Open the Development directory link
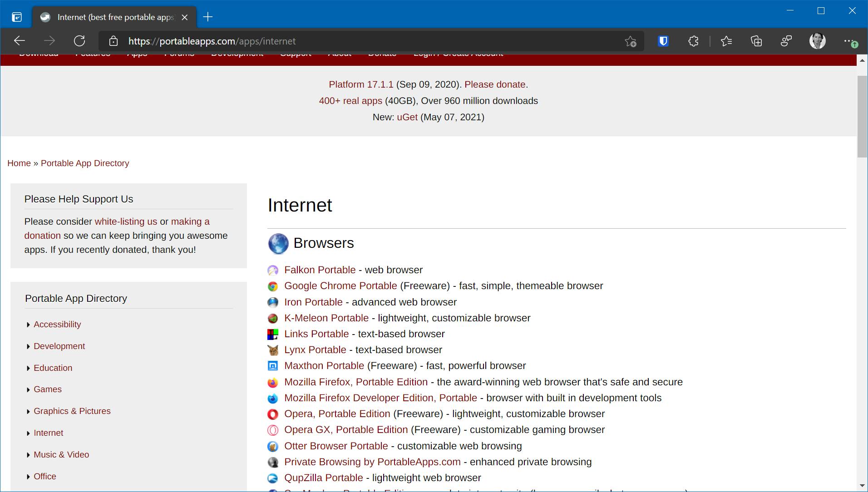868x492 pixels. point(59,346)
